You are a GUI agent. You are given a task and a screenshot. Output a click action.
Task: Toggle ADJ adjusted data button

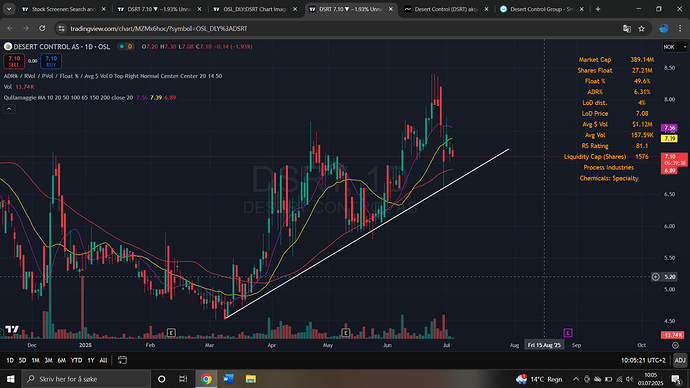pos(680,360)
